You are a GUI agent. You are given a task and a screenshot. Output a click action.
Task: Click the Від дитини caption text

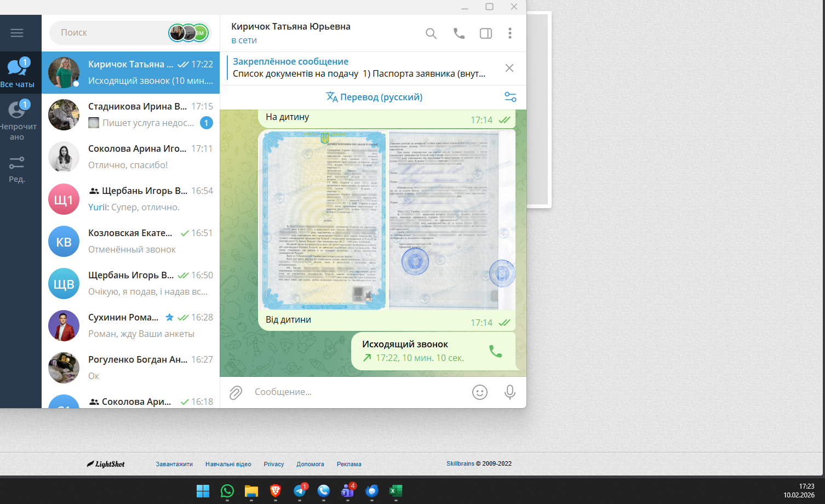pos(288,319)
